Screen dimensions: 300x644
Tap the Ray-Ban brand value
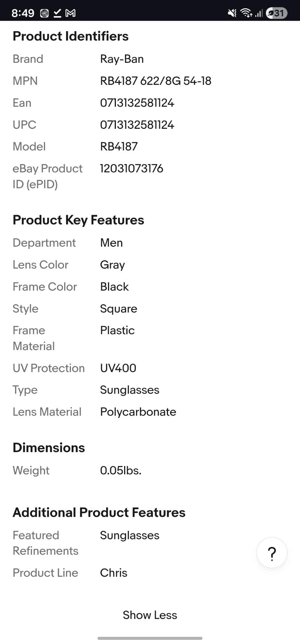click(x=122, y=59)
